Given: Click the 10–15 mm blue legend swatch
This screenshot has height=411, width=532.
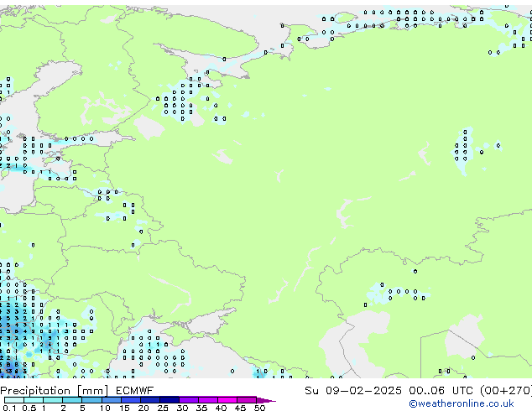Looking at the screenshot, I should [113, 400].
